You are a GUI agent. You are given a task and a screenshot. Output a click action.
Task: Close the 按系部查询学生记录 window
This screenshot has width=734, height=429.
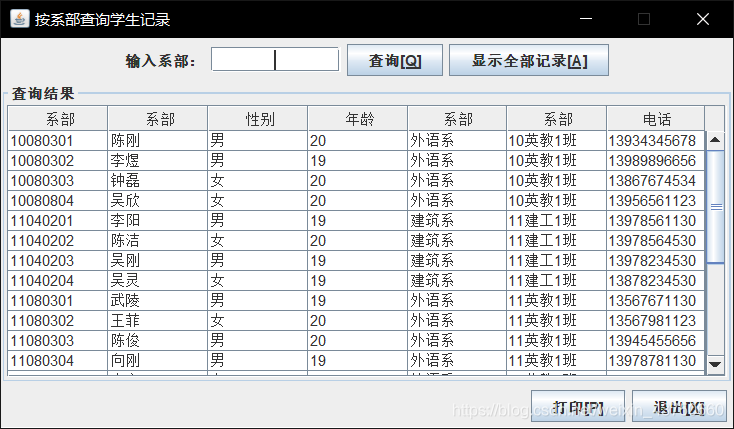pos(703,19)
